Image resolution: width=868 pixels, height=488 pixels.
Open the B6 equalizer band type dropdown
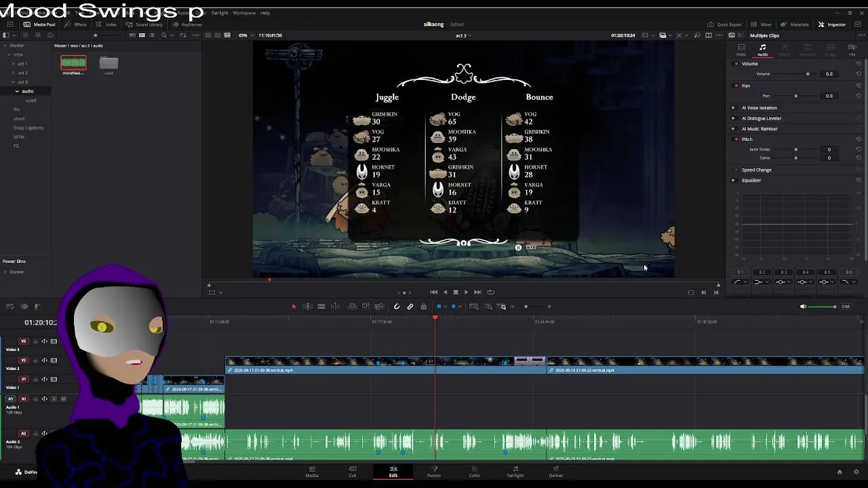coord(849,282)
